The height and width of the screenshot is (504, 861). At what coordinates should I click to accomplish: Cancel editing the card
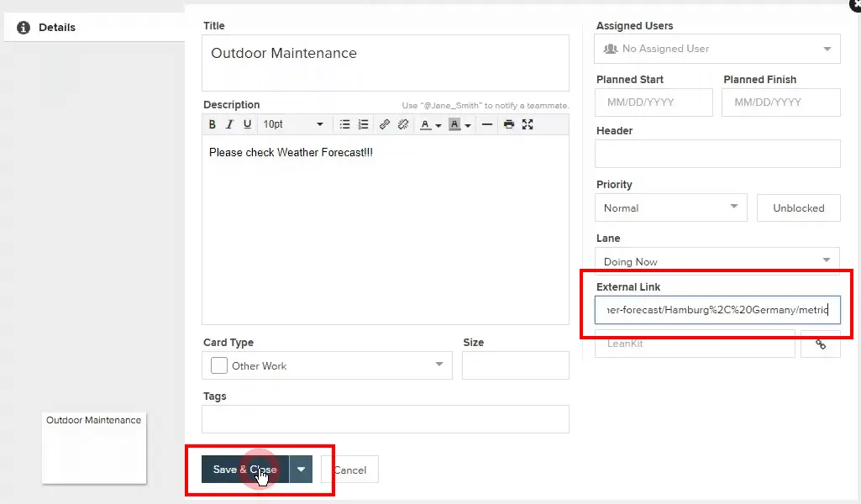[x=349, y=470]
